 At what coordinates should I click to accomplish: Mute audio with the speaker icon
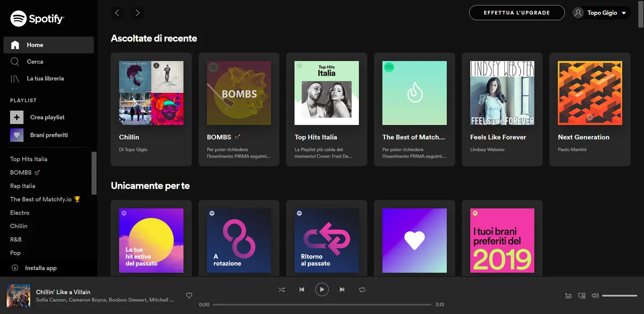[x=595, y=296]
